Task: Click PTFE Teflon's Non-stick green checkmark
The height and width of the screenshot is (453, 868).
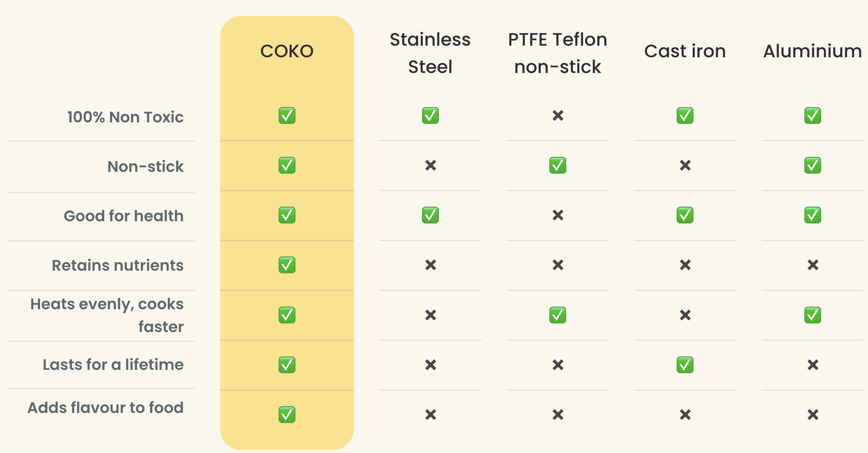Action: point(558,165)
